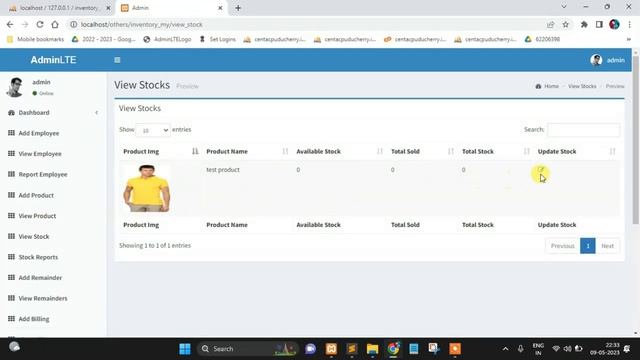The height and width of the screenshot is (360, 640).
Task: Open AdminLTELogo bookmark
Action: (x=167, y=39)
